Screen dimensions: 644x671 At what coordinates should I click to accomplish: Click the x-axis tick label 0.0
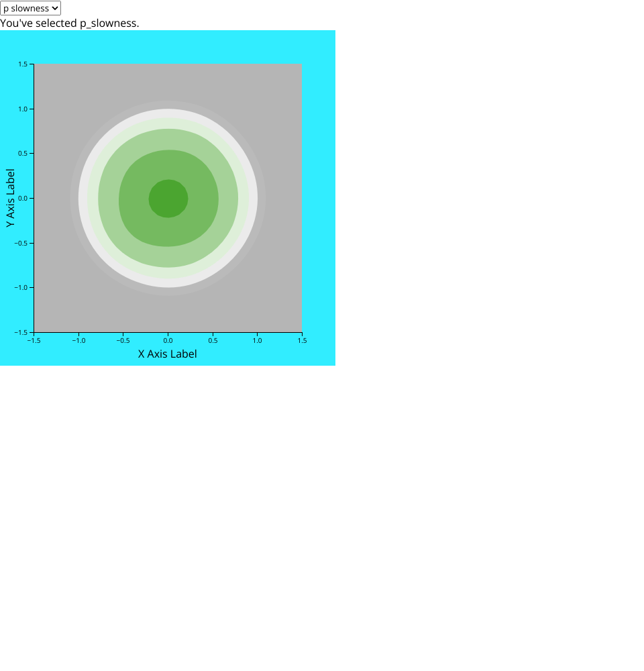point(168,340)
